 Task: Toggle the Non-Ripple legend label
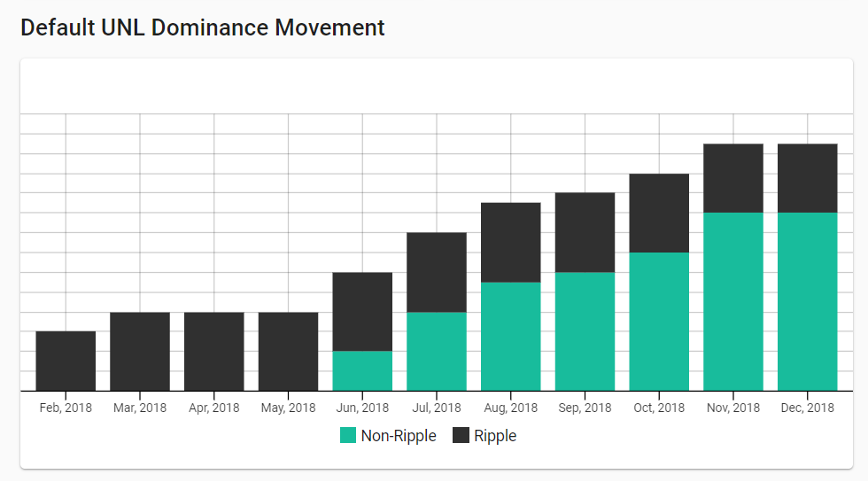(x=399, y=435)
